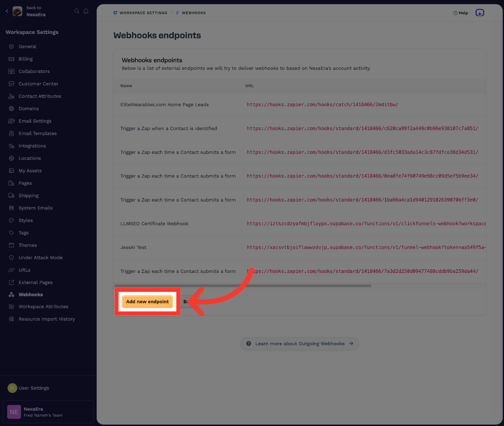Open the Integrations menu item
Screen dimensions: 504x426
(32, 146)
